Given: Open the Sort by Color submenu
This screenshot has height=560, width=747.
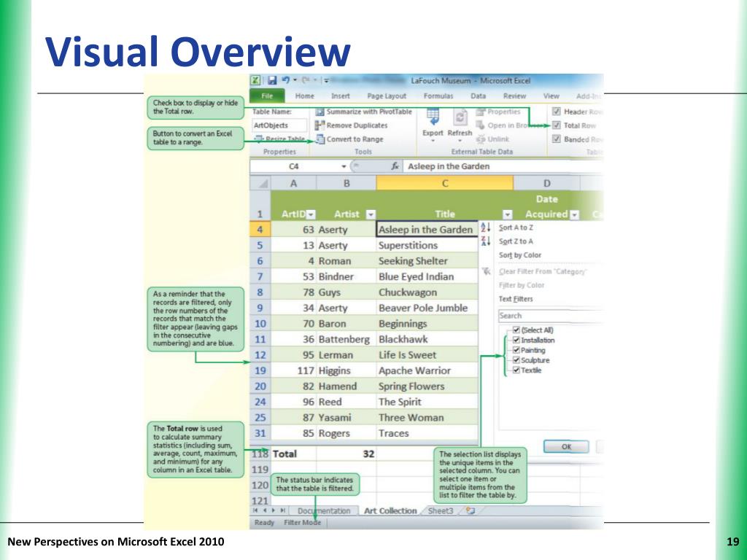Looking at the screenshot, I should click(519, 255).
